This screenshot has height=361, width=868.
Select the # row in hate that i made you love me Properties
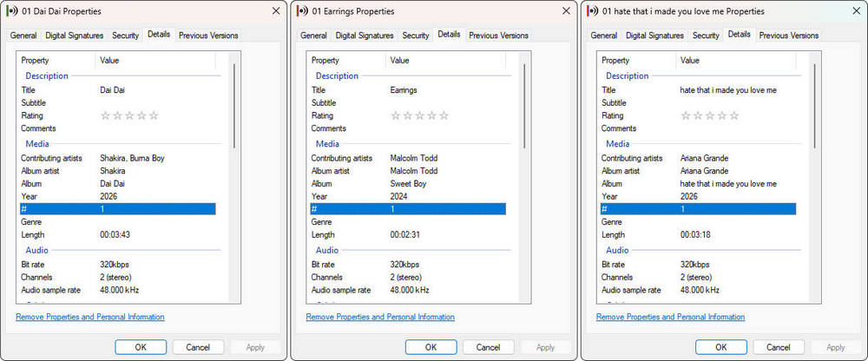pyautogui.click(x=698, y=209)
